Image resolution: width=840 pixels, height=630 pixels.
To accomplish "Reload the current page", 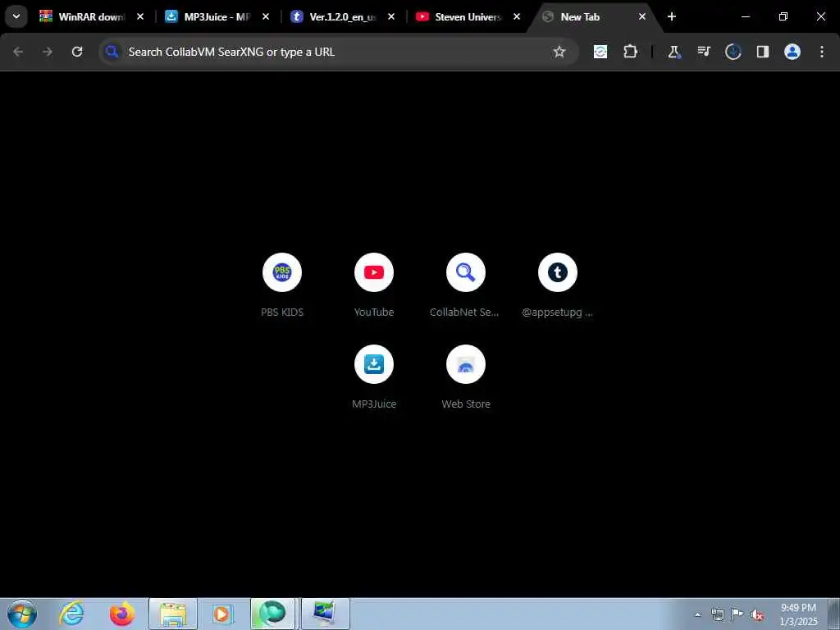I will point(77,52).
